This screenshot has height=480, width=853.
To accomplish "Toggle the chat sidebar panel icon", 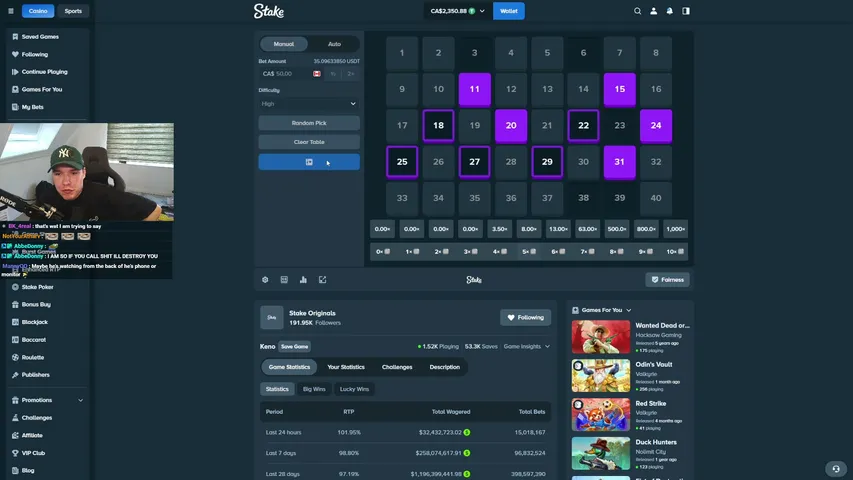I will pos(686,11).
